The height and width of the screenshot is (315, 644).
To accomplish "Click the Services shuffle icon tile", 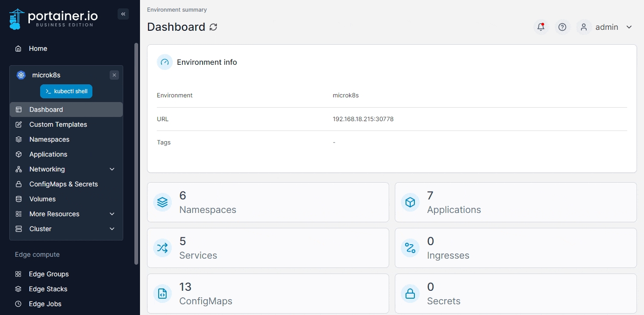I will pyautogui.click(x=162, y=248).
